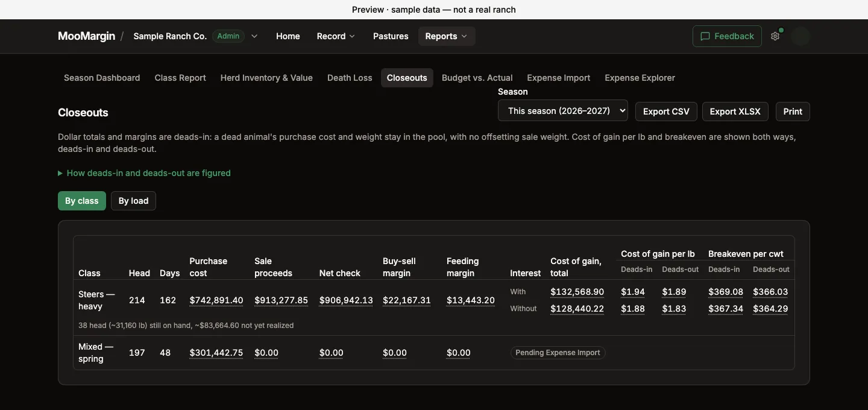868x410 pixels.
Task: Click the Days value 48
Action: [165, 353]
